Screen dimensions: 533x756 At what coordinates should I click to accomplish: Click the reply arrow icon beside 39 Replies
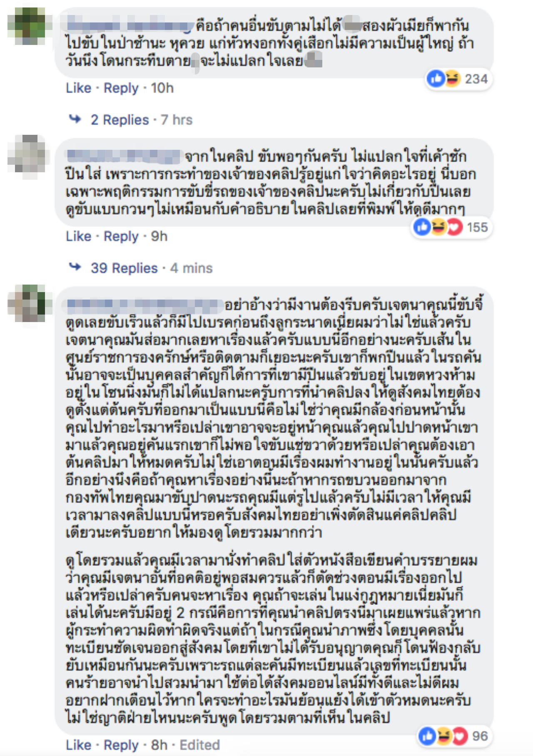75,267
